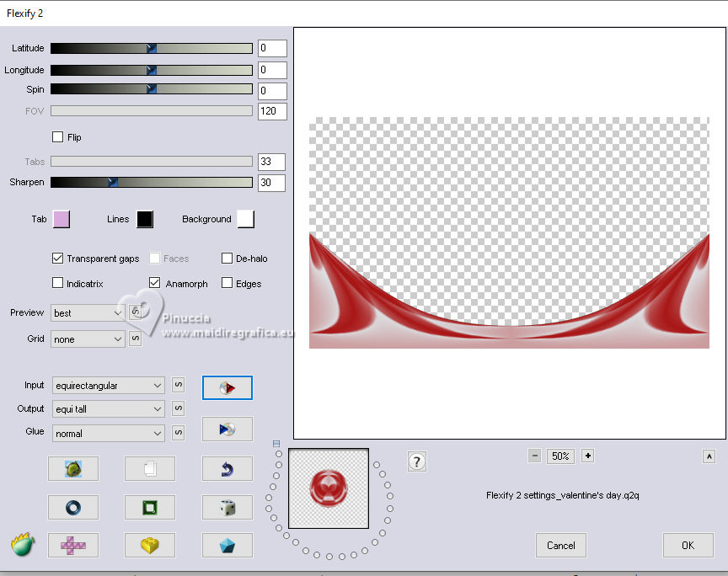Click the Spin slider track

[x=152, y=88]
